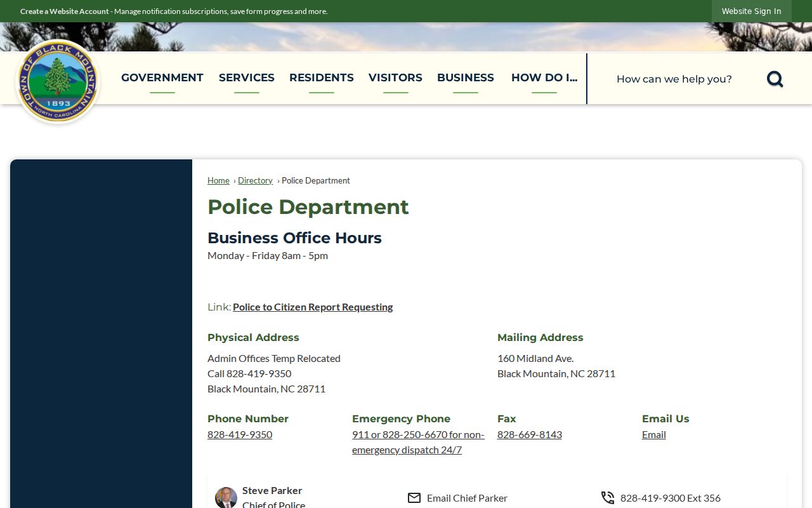Open the Visitors menu

pyautogui.click(x=395, y=78)
